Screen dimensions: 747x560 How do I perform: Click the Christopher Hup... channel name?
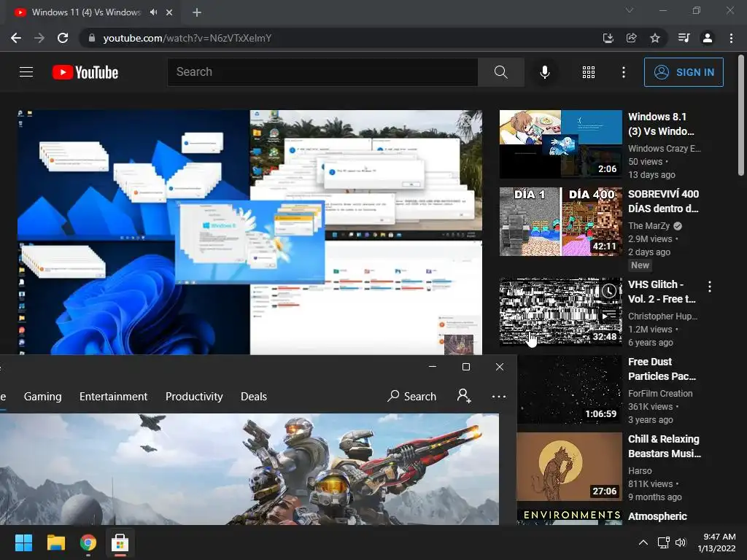[662, 316]
